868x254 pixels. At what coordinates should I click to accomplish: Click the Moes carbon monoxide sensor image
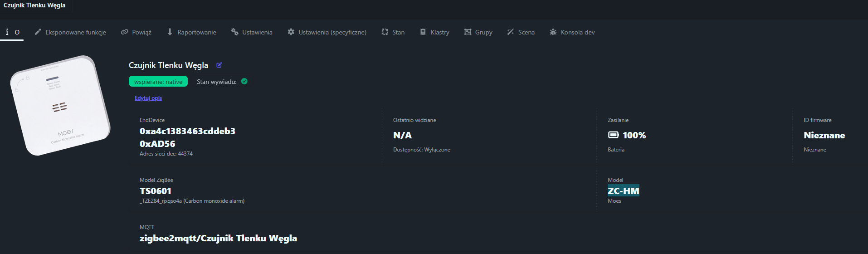pos(60,106)
